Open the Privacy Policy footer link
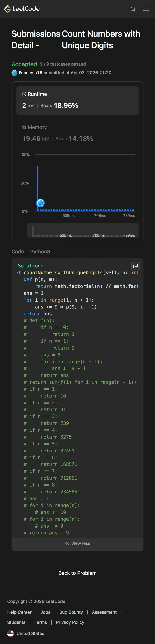The height and width of the screenshot is (644, 155). [x=70, y=622]
